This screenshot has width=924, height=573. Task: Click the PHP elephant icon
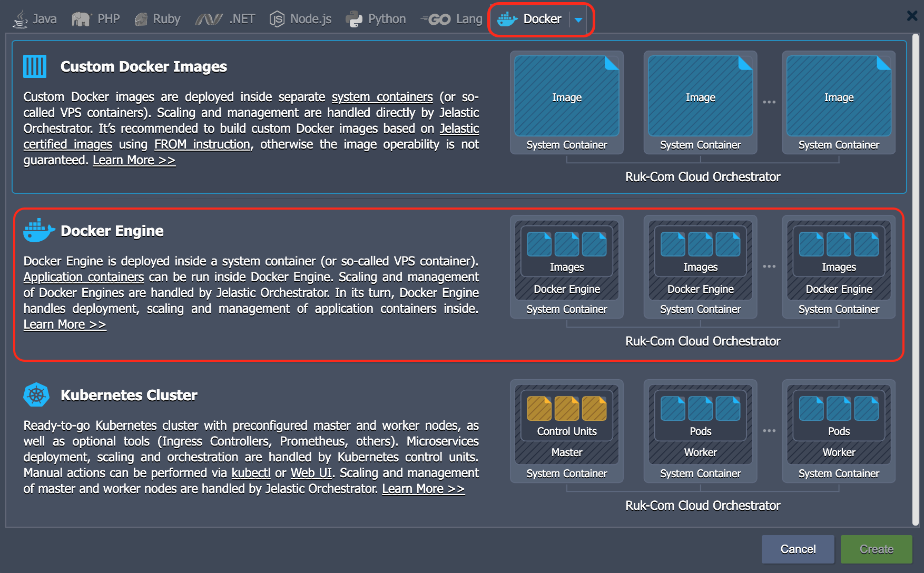80,18
